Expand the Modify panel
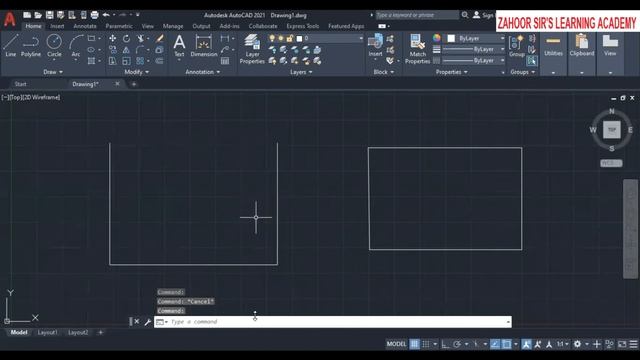Image resolution: width=640 pixels, height=360 pixels. point(137,72)
